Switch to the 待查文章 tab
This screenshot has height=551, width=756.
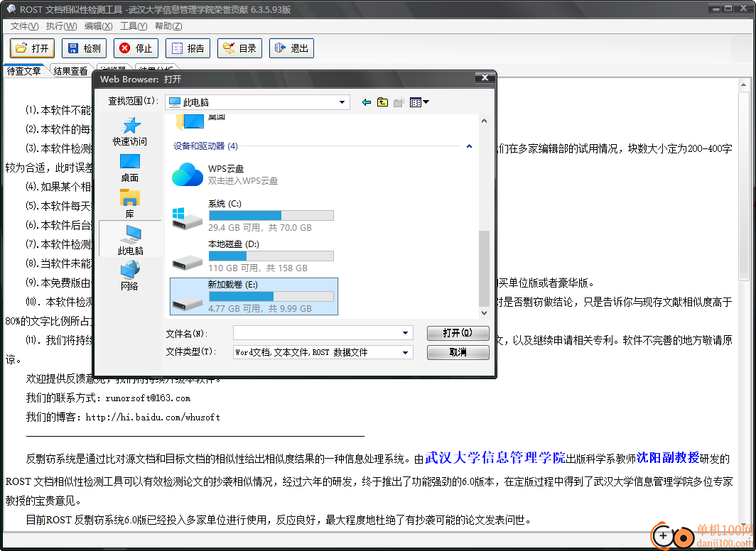23,71
